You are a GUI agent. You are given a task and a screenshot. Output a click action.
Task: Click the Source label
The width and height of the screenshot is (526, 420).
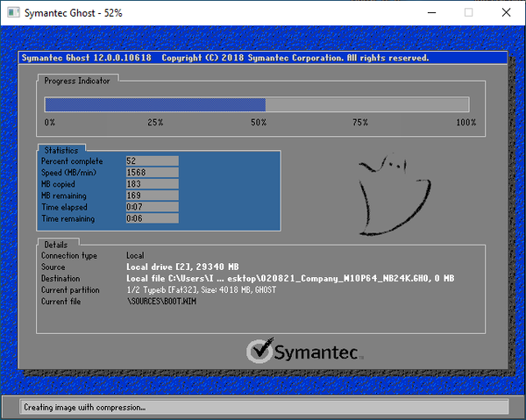coord(53,267)
